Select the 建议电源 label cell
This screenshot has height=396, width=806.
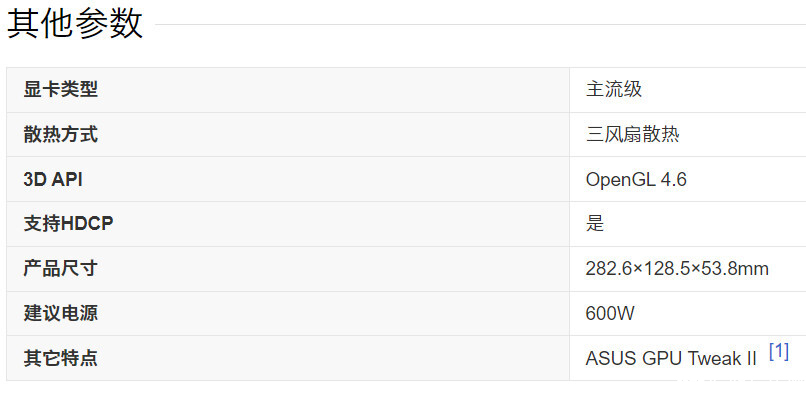pos(288,314)
